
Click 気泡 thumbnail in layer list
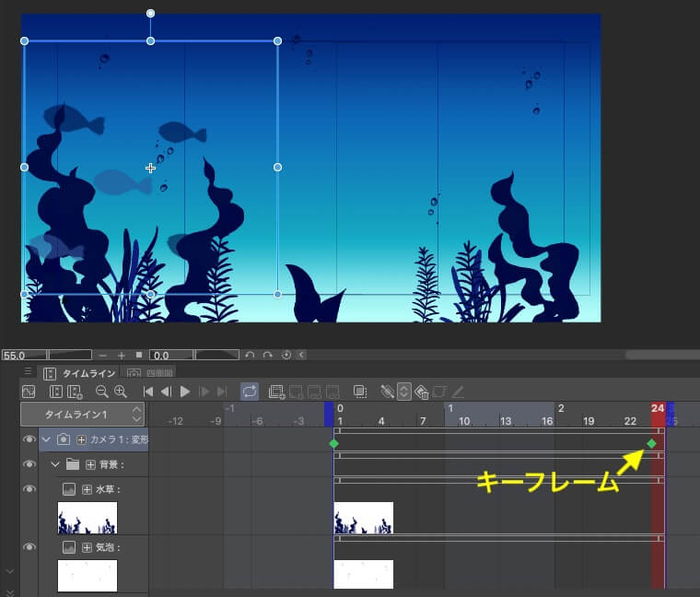87,576
